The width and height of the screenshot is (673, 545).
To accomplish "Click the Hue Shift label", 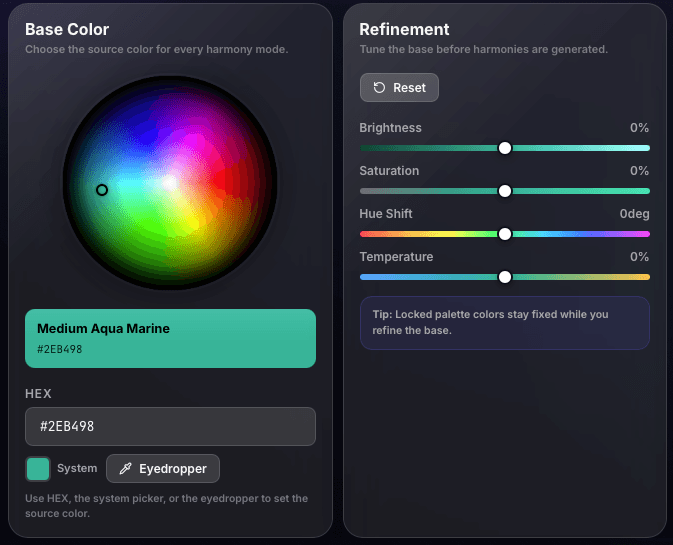I will 386,214.
